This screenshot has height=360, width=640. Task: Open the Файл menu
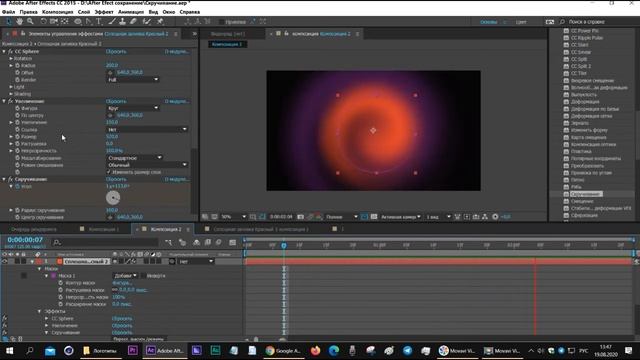(8, 12)
